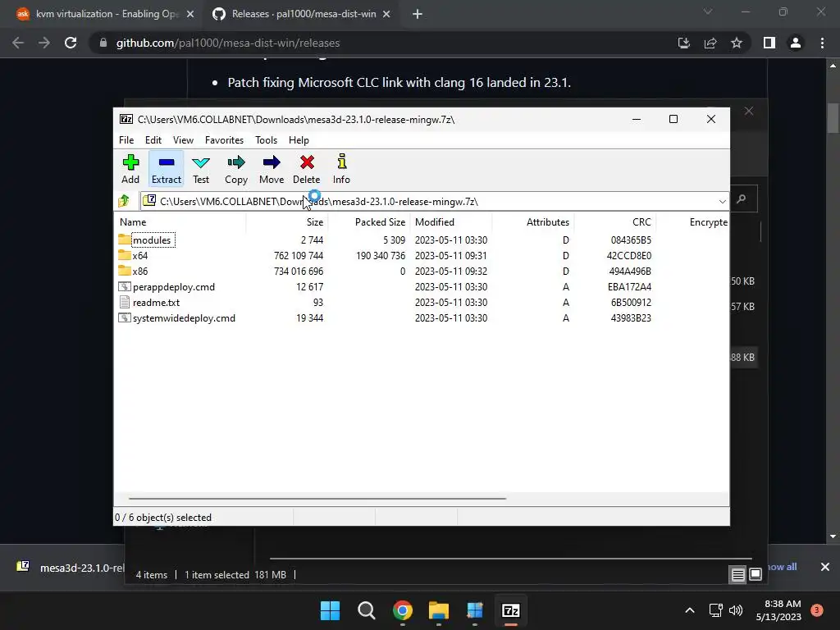The height and width of the screenshot is (630, 840).
Task: Click the install app icon in address bar
Action: click(684, 43)
